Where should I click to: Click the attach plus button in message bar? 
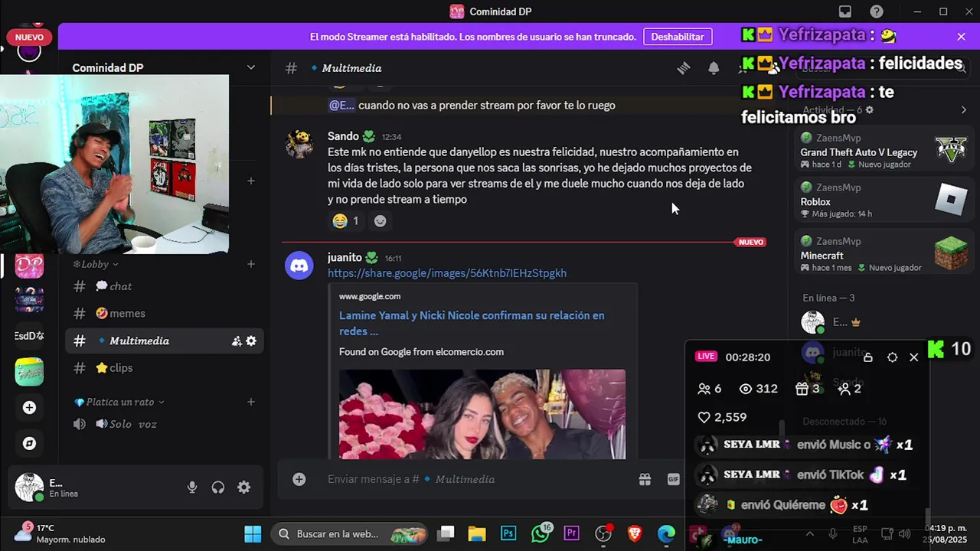coord(299,479)
